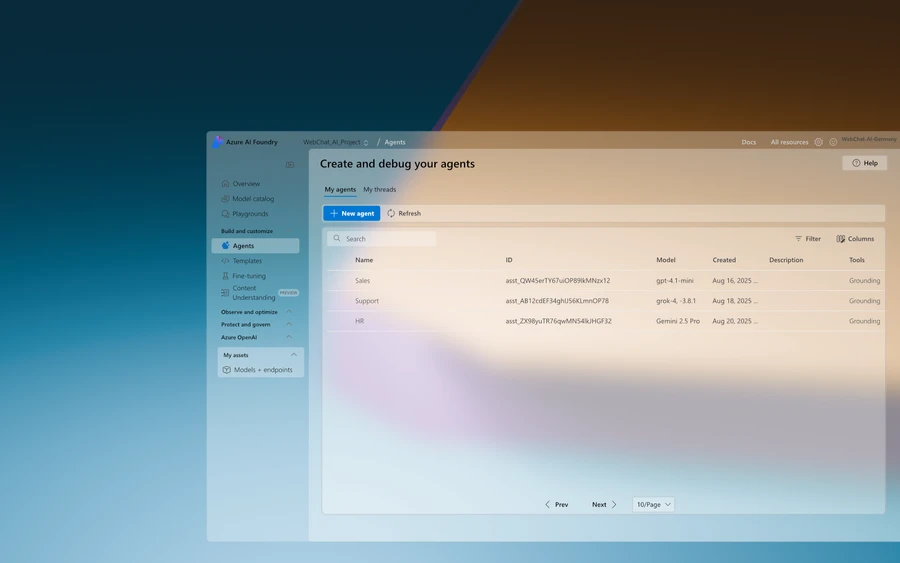The image size is (900, 563).
Task: Open Fine-tuning in the sidebar
Action: click(x=249, y=275)
